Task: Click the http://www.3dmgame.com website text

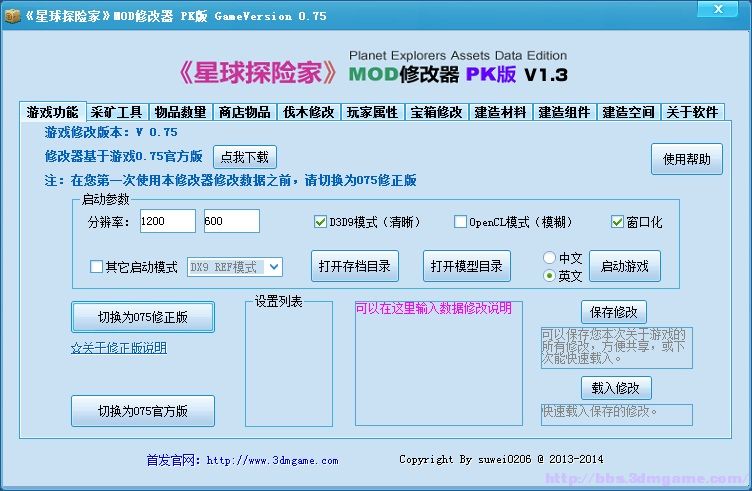Action: [x=272, y=460]
